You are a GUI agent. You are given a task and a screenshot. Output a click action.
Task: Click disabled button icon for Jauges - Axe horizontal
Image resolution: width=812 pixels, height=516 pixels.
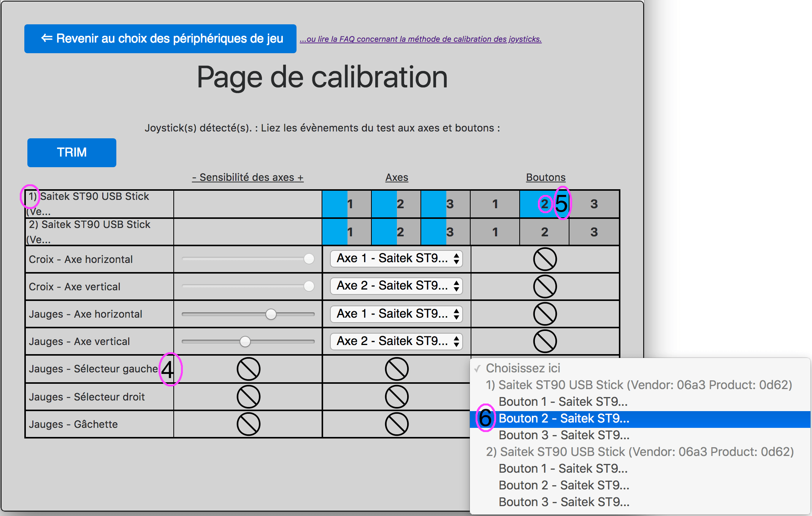545,314
